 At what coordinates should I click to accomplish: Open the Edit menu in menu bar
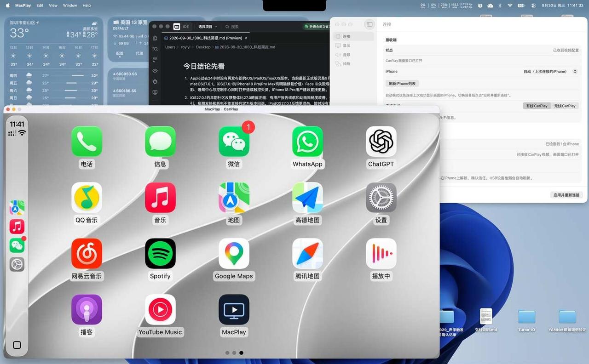(40, 5)
